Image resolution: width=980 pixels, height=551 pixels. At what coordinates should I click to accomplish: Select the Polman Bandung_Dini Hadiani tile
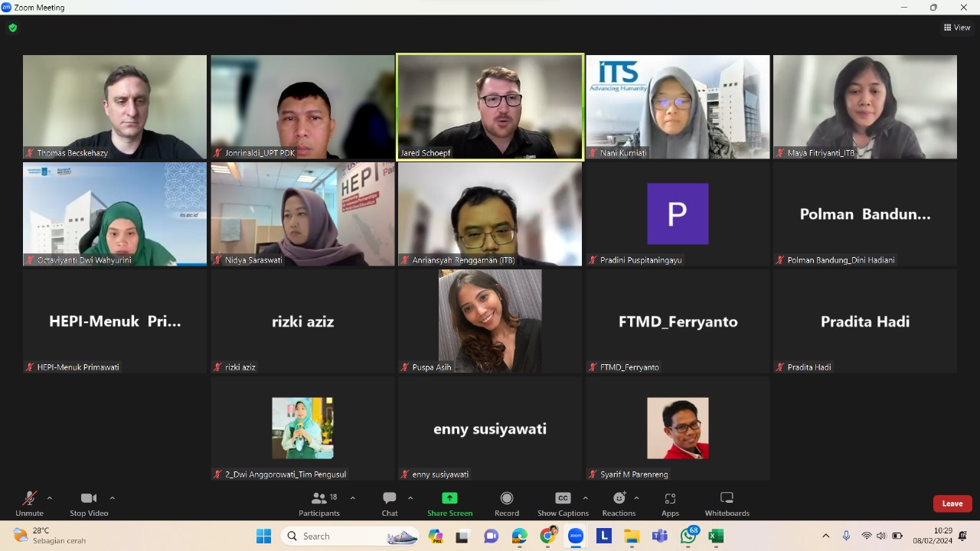pyautogui.click(x=865, y=214)
